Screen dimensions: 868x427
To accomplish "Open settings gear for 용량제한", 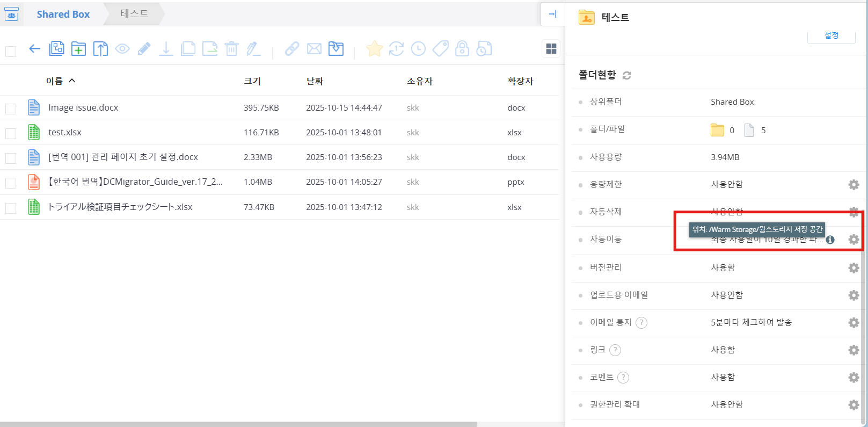I will 853,185.
